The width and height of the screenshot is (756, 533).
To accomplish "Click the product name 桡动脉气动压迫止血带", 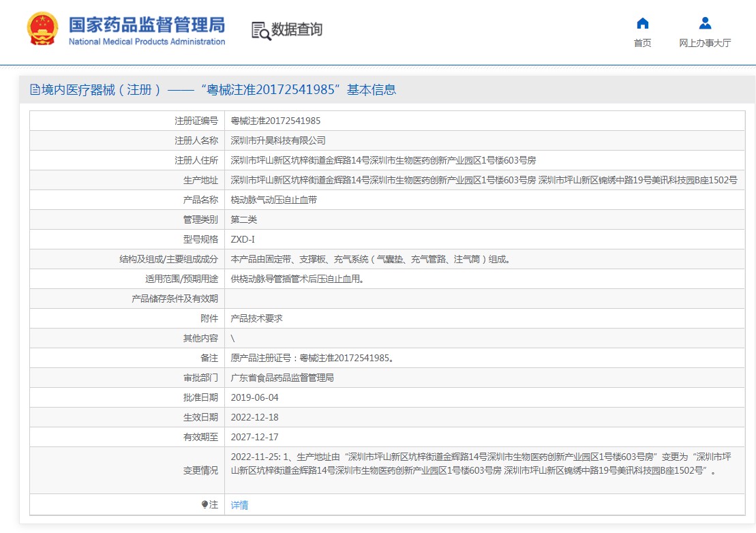I will 273,200.
